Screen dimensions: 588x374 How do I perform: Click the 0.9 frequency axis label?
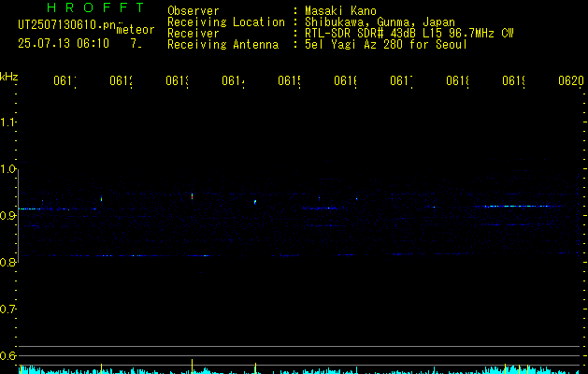pyautogui.click(x=8, y=215)
